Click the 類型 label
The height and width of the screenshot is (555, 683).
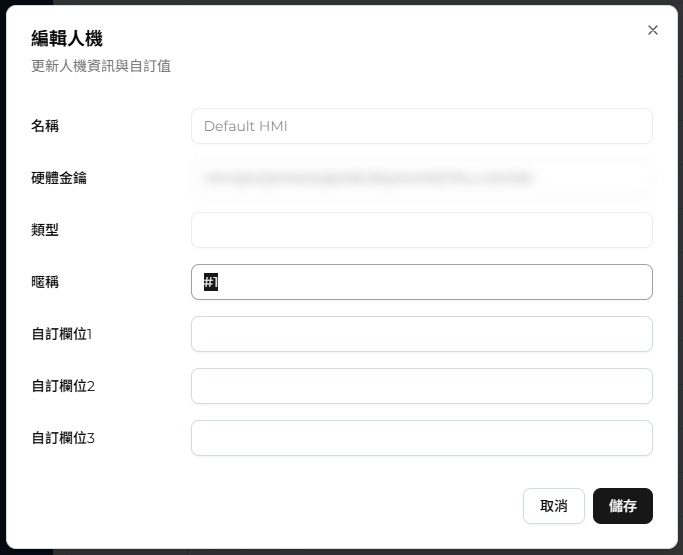pos(44,230)
